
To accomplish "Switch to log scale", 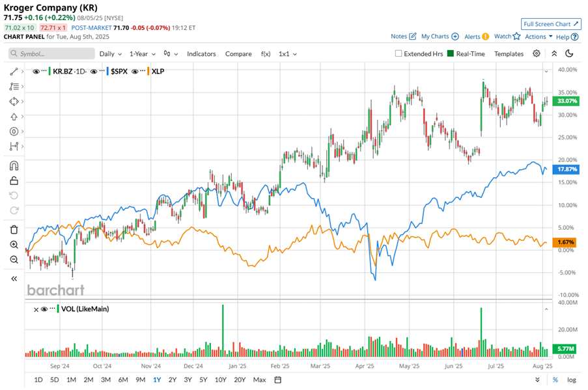I will click(x=571, y=380).
